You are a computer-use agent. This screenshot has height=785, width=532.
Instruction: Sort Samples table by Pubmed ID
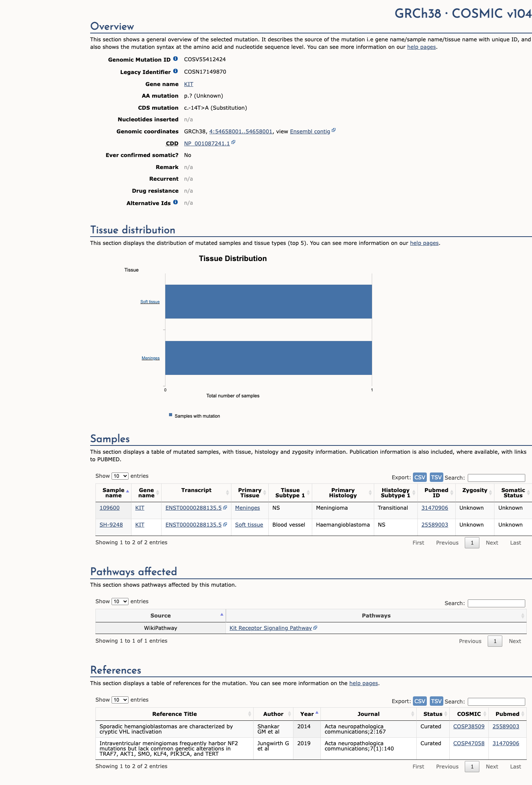click(436, 493)
